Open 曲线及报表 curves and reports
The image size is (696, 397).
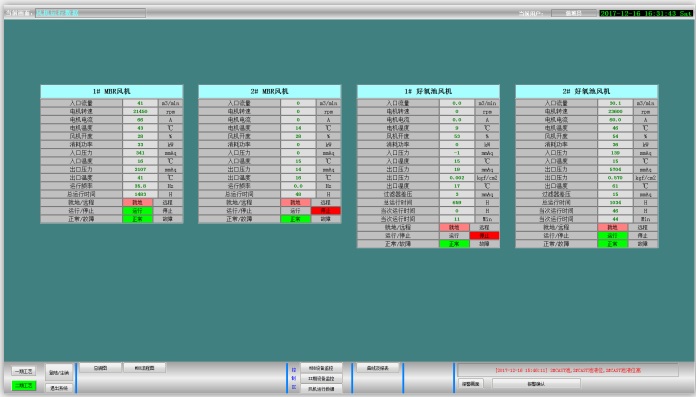[378, 368]
